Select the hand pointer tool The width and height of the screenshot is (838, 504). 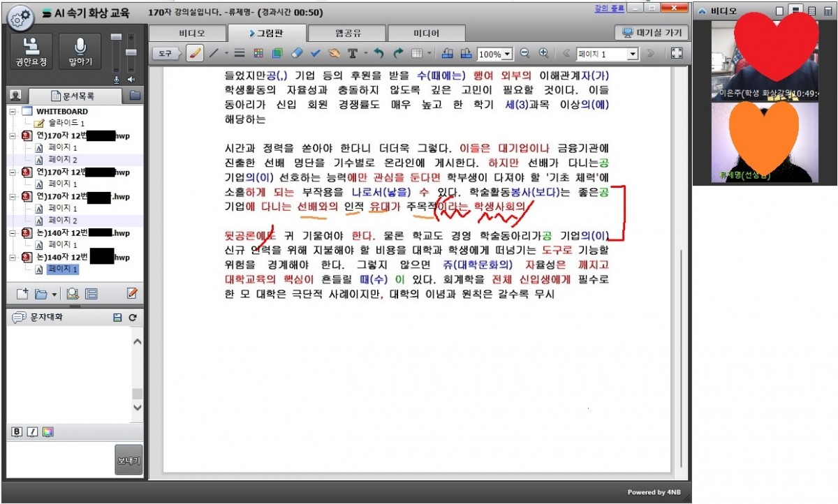point(334,53)
